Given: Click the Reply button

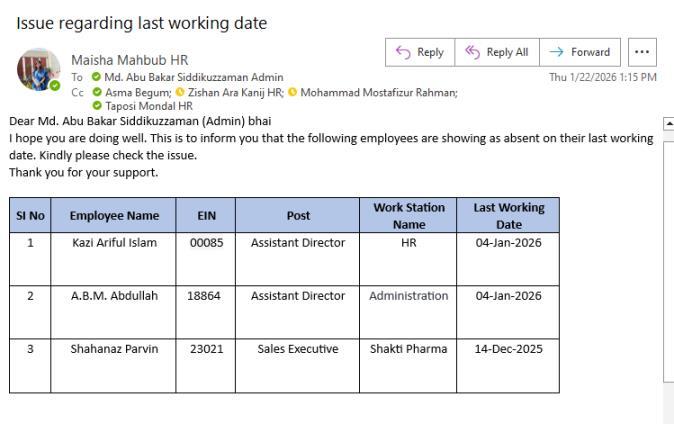Looking at the screenshot, I should coord(418,52).
